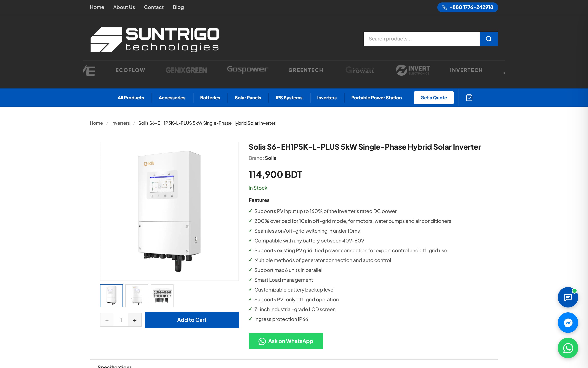This screenshot has width=588, height=368.
Task: Open Portable Power Station category
Action: tap(376, 98)
